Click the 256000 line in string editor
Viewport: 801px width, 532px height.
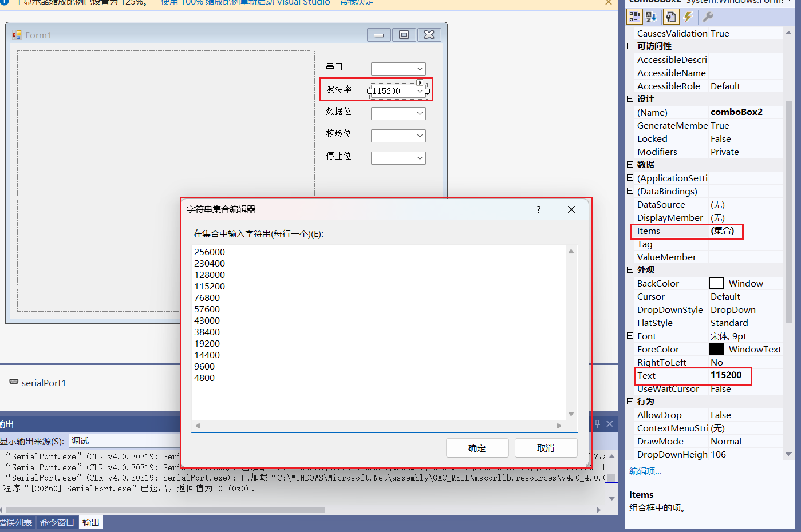[210, 252]
